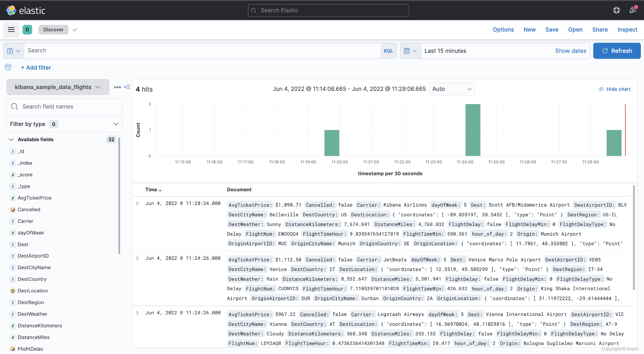Viewport: 644px width, 354px height.
Task: Expand the JetBeats 11:24:26.000 document row
Action: 137,258
